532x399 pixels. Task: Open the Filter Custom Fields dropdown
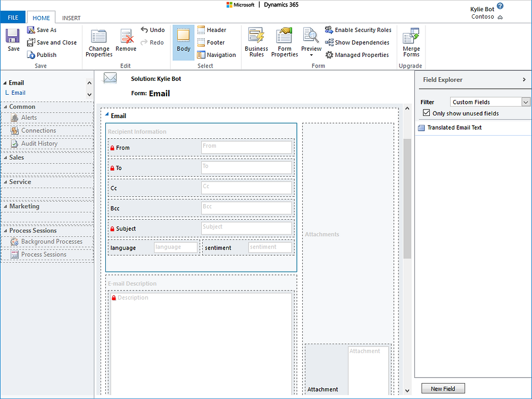[526, 102]
